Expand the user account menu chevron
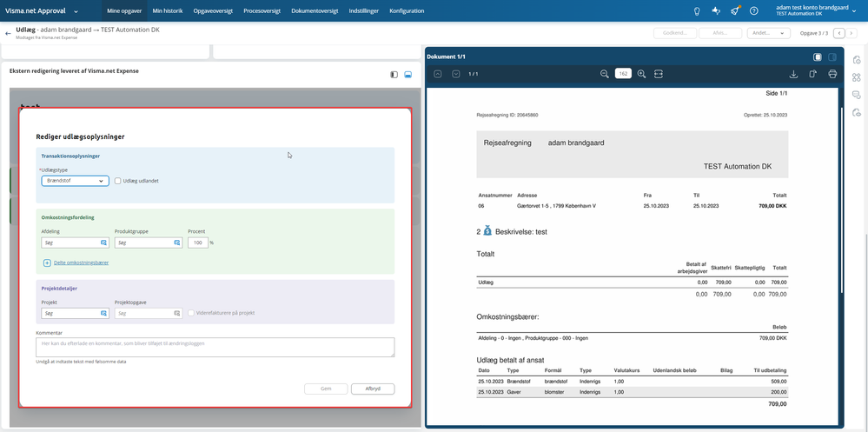Screen dimensions: 868x432 (x=854, y=10)
